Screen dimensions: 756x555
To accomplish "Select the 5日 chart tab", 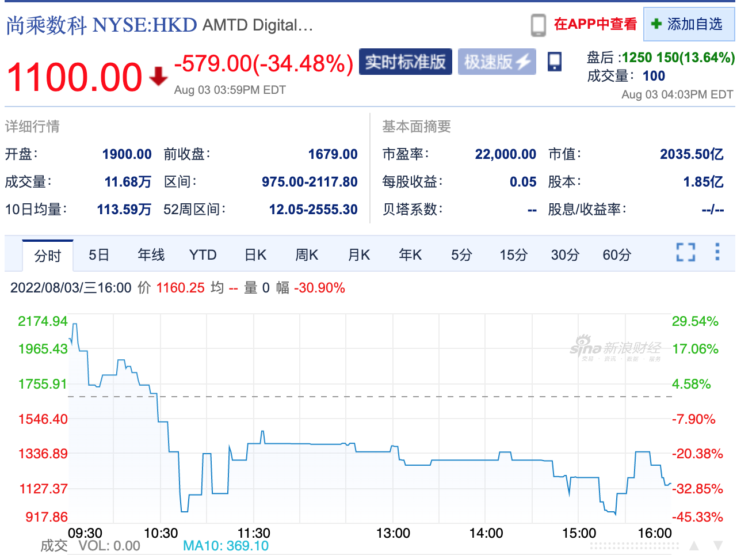I will (x=99, y=255).
